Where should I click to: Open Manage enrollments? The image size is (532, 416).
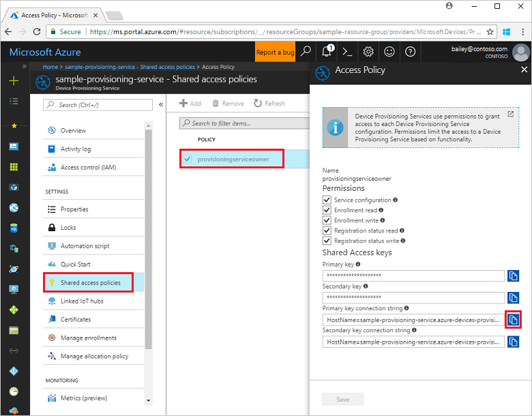pos(93,338)
